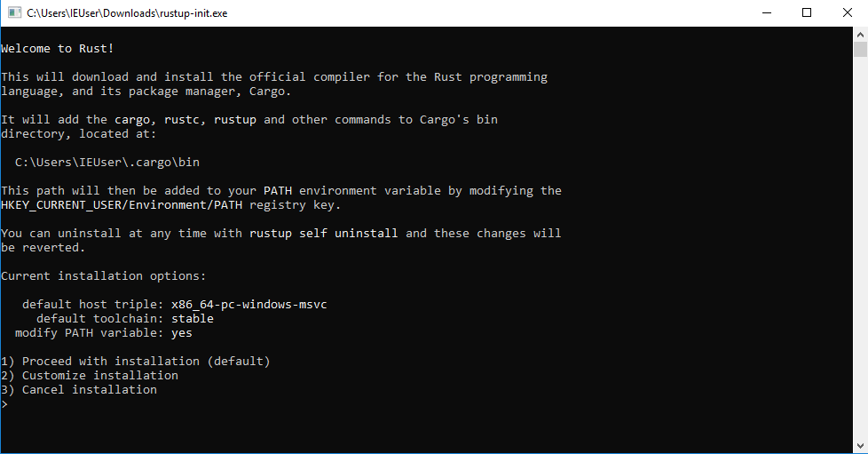Click the vertical scrollbar thumb
This screenshot has width=868, height=454.
pos(860,49)
